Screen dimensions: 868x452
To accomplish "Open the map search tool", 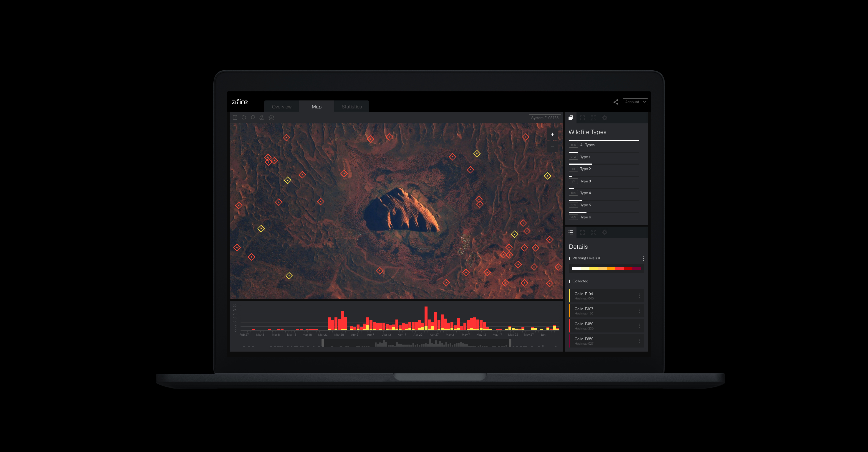I will click(x=253, y=118).
